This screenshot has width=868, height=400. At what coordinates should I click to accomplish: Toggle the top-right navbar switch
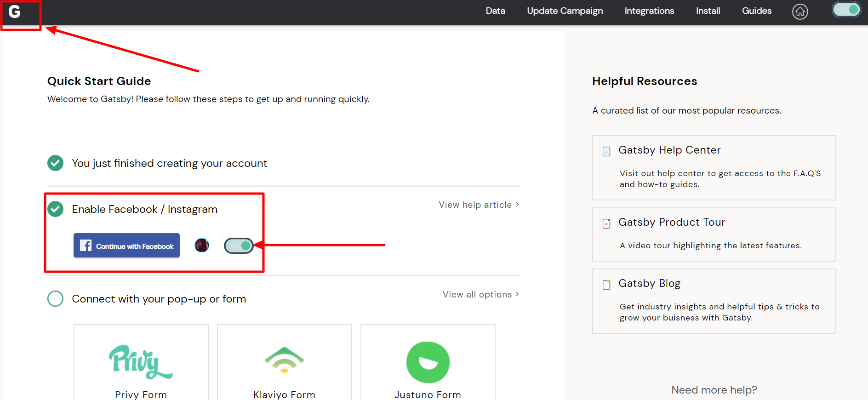click(x=846, y=10)
